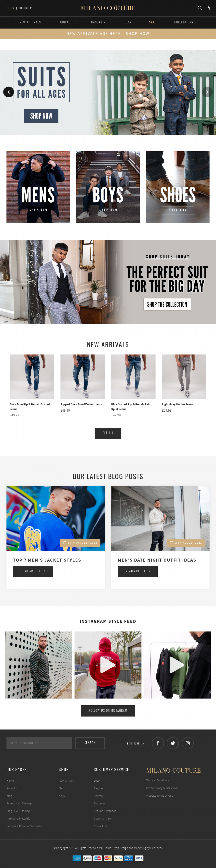216x868 pixels.
Task: Open the search magnifier icon in header
Action: (199, 8)
